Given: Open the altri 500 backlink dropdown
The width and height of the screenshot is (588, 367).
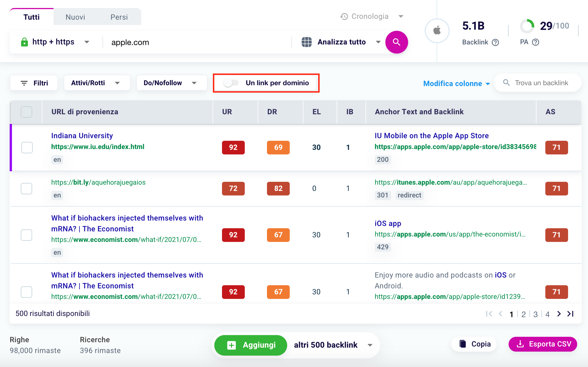Looking at the screenshot, I should pyautogui.click(x=333, y=345).
